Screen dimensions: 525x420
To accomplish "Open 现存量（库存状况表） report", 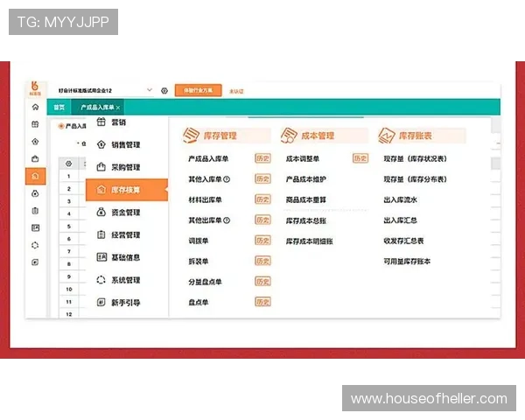I will coord(415,158).
